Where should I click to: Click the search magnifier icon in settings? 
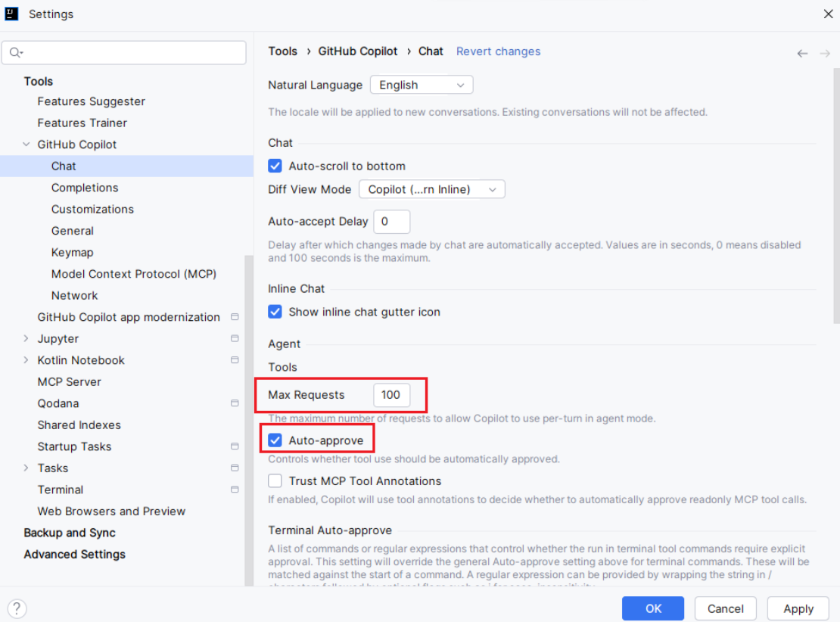coord(16,52)
